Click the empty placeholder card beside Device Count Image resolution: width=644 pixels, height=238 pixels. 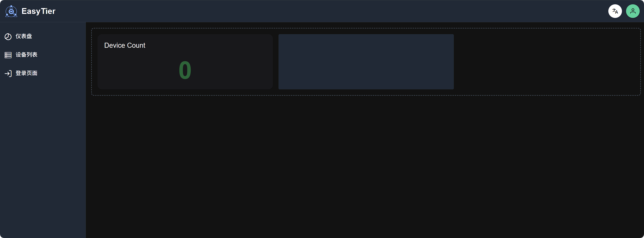click(366, 62)
